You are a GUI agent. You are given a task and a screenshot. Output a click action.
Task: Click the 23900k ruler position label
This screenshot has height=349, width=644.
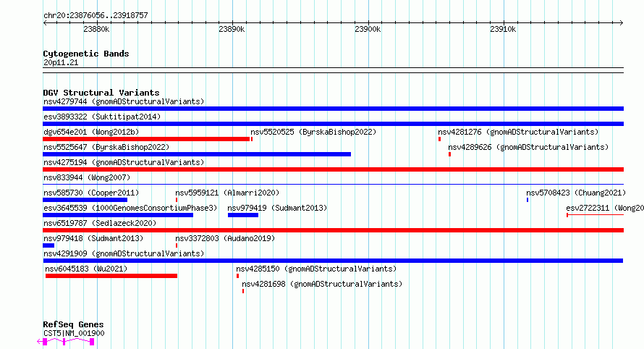click(368, 29)
